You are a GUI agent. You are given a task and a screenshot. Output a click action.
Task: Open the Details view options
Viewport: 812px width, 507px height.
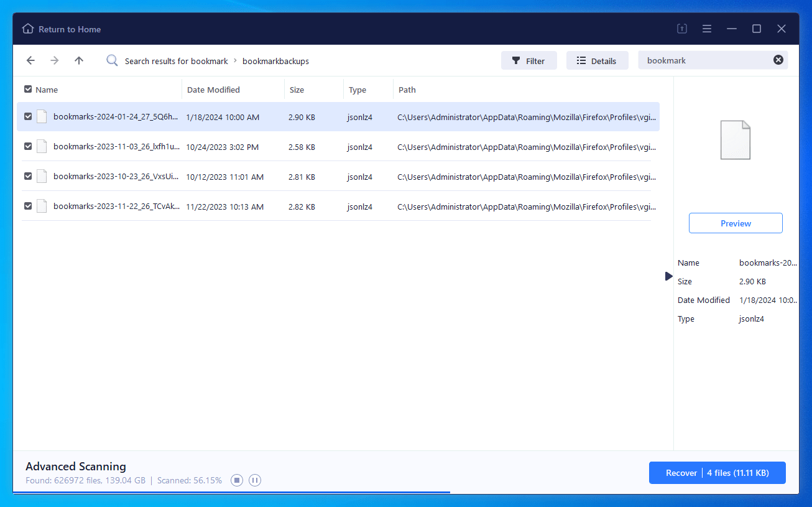click(597, 60)
